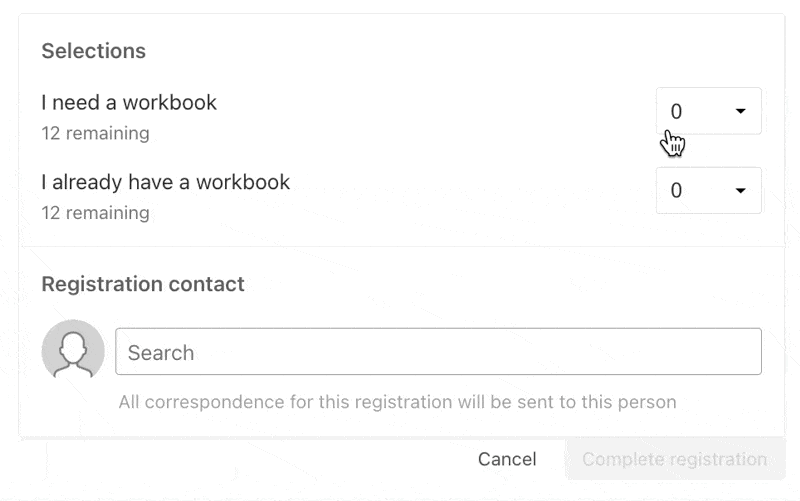800x501 pixels.
Task: Click the 'All correspondence' helper text
Action: pos(397,402)
